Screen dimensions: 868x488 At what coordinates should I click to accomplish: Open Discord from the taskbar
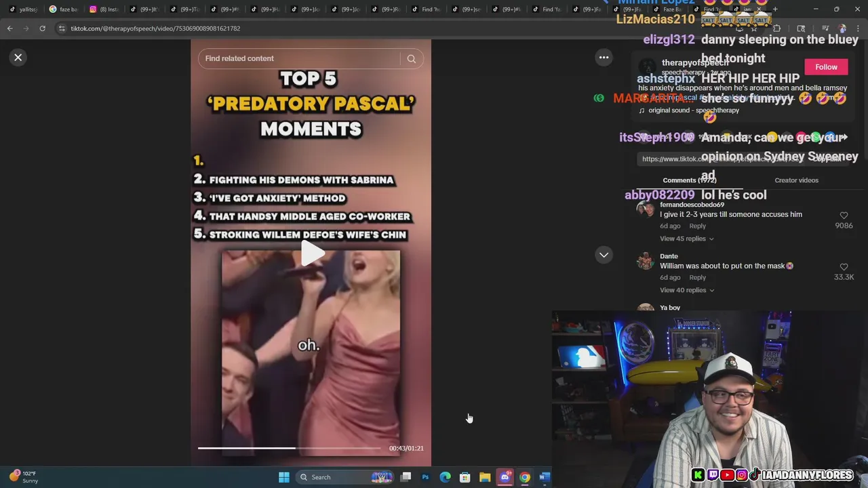click(x=505, y=477)
